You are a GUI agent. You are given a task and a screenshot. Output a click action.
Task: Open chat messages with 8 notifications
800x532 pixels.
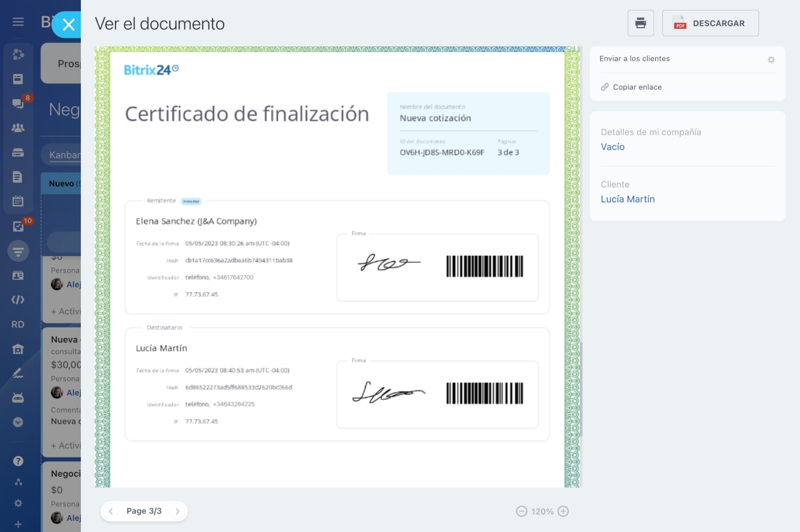point(18,103)
